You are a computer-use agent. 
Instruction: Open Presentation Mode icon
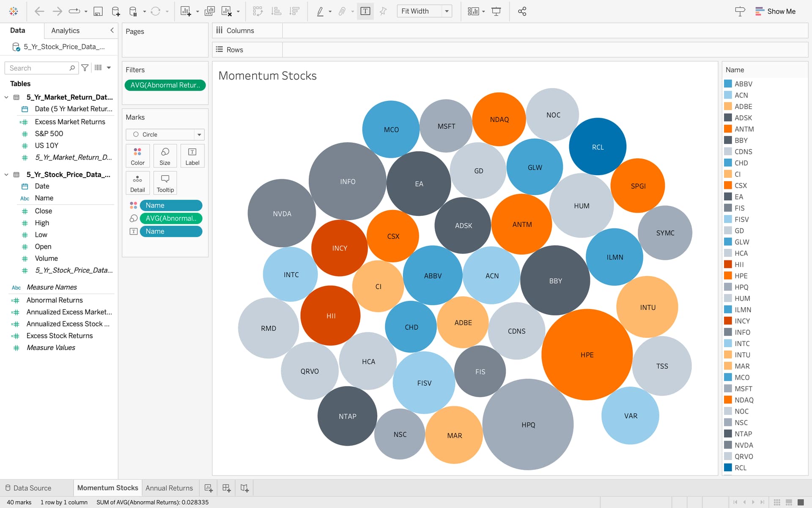[496, 11]
